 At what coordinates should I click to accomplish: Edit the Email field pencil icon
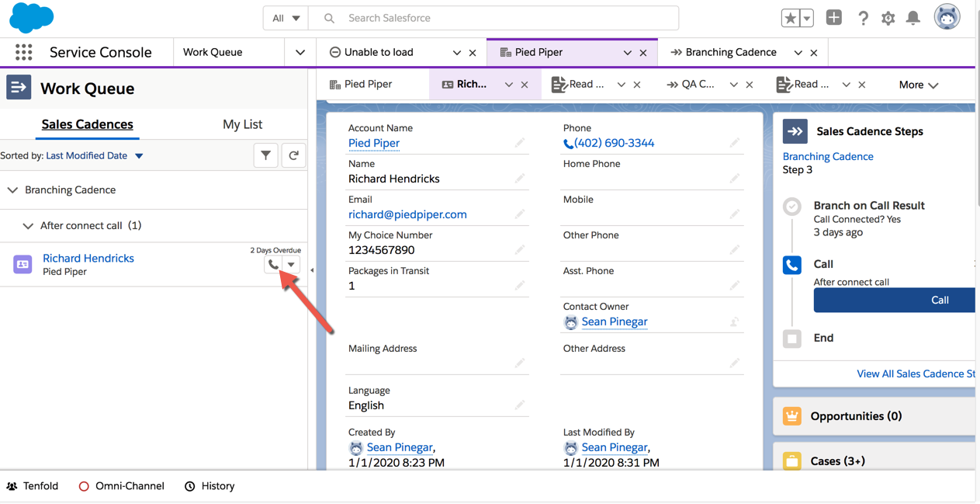click(520, 214)
